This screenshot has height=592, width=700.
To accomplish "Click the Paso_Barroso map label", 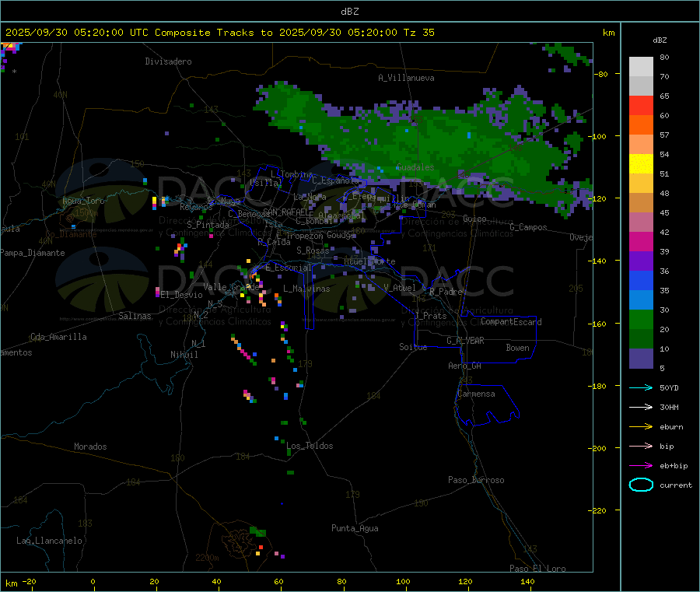I will tap(476, 480).
